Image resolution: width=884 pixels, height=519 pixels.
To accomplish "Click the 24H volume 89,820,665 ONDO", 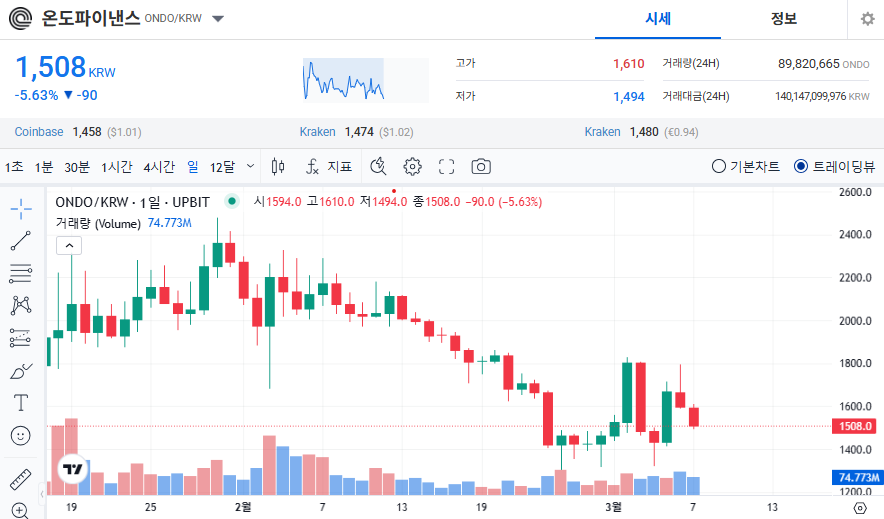I will tap(824, 64).
